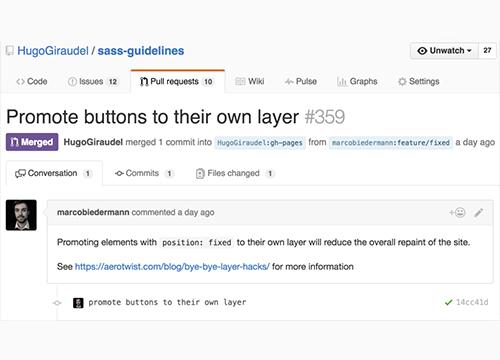This screenshot has height=360, width=500.
Task: Open the Graphs tab
Action: (357, 81)
